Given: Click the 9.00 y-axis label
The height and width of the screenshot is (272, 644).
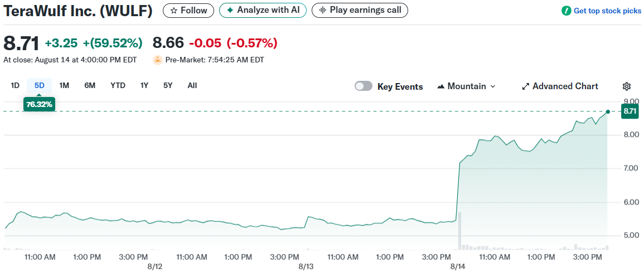Looking at the screenshot, I should point(631,101).
